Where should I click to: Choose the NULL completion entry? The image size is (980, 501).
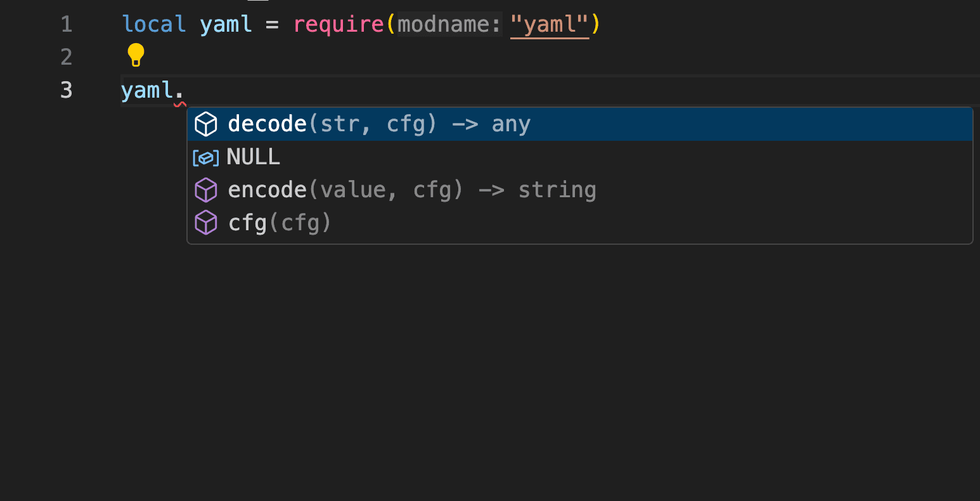pos(579,157)
